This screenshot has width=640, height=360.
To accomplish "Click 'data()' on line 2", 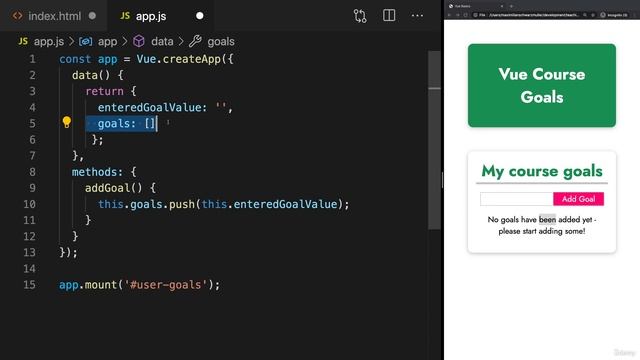I will pos(91,75).
